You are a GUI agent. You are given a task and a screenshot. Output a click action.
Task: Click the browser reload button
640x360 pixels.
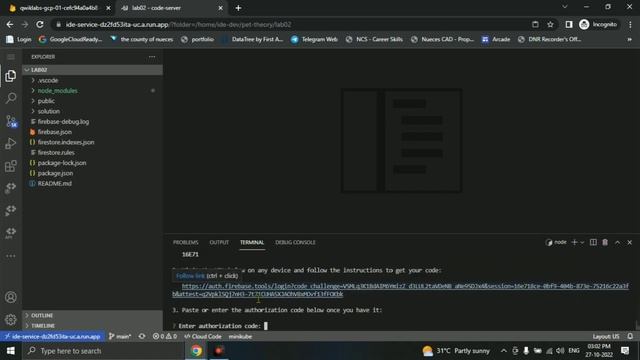click(x=40, y=24)
